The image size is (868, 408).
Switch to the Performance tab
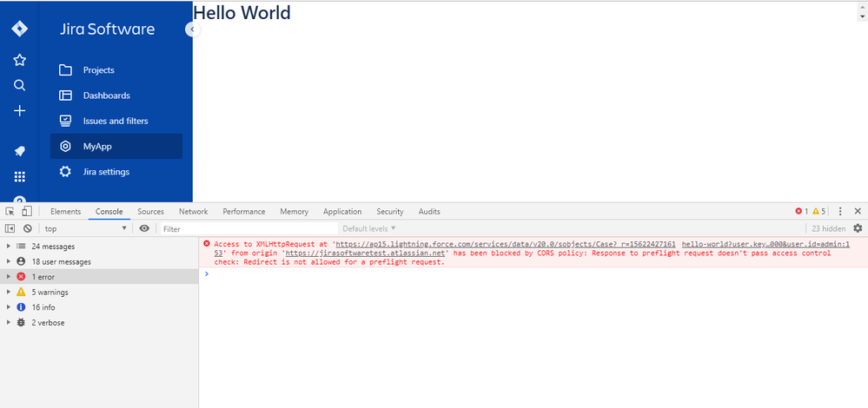[244, 212]
